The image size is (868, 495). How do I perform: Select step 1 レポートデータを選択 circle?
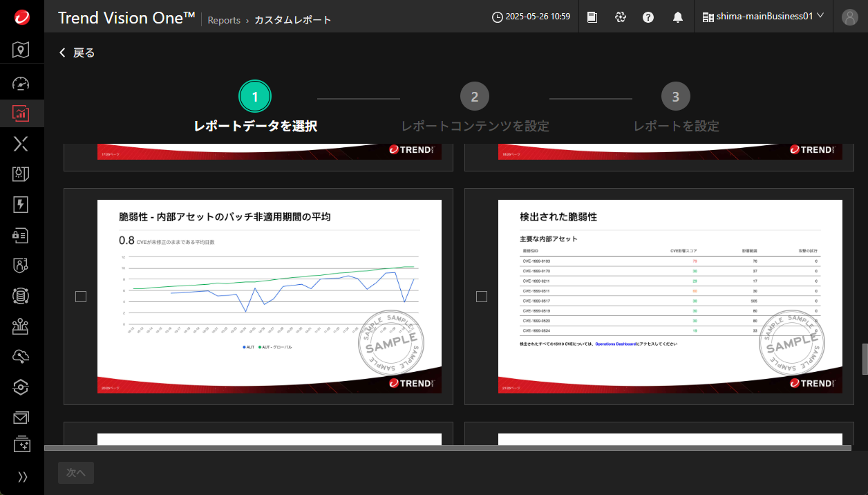click(255, 97)
